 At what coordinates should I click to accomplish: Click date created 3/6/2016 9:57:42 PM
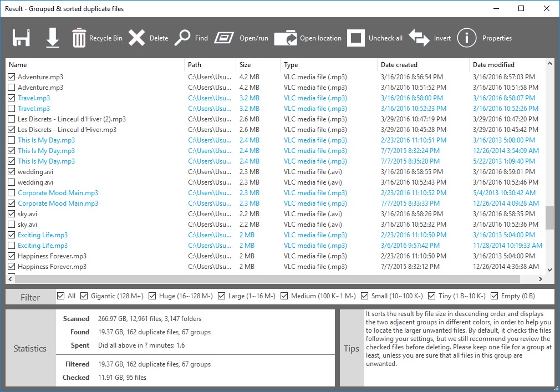point(410,246)
